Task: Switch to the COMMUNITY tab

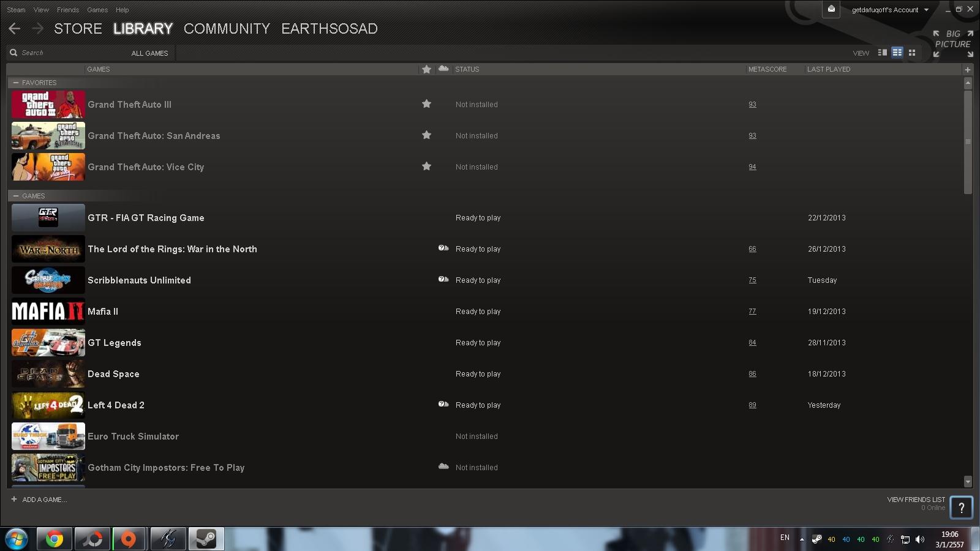Action: point(227,29)
